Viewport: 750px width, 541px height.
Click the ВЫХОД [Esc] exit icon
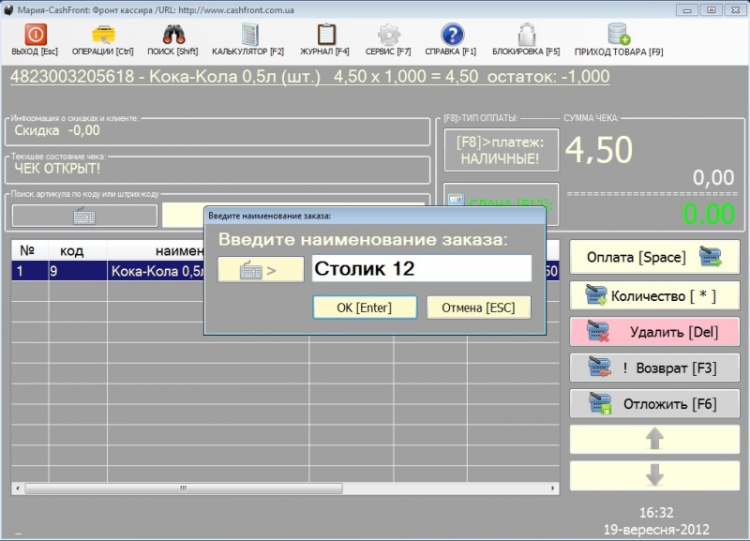click(35, 35)
